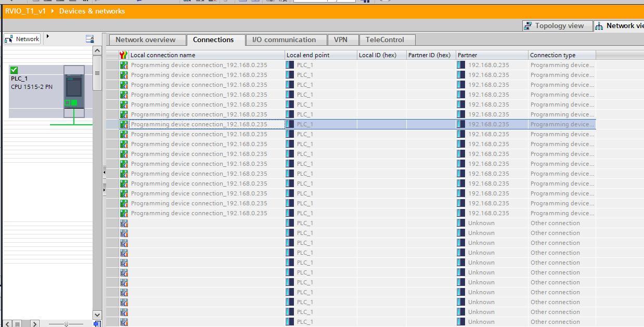Click the PLC icon in the highlighted row
The height and width of the screenshot is (327, 644).
pyautogui.click(x=290, y=124)
